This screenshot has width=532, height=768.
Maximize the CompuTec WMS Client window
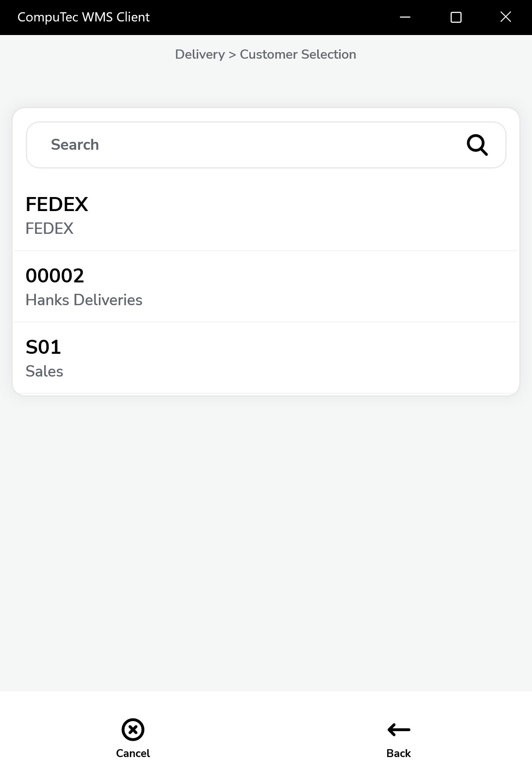[x=456, y=17]
